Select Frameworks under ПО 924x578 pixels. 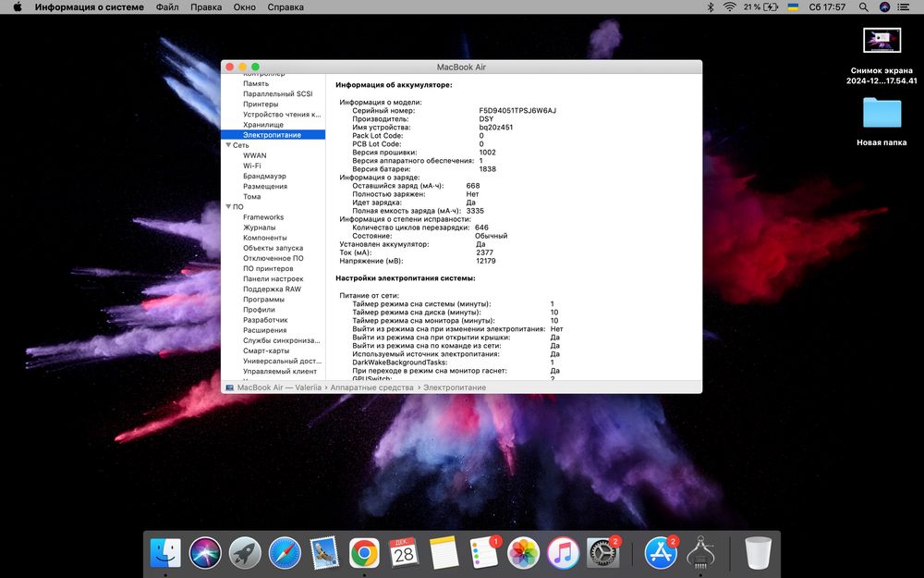pyautogui.click(x=263, y=217)
